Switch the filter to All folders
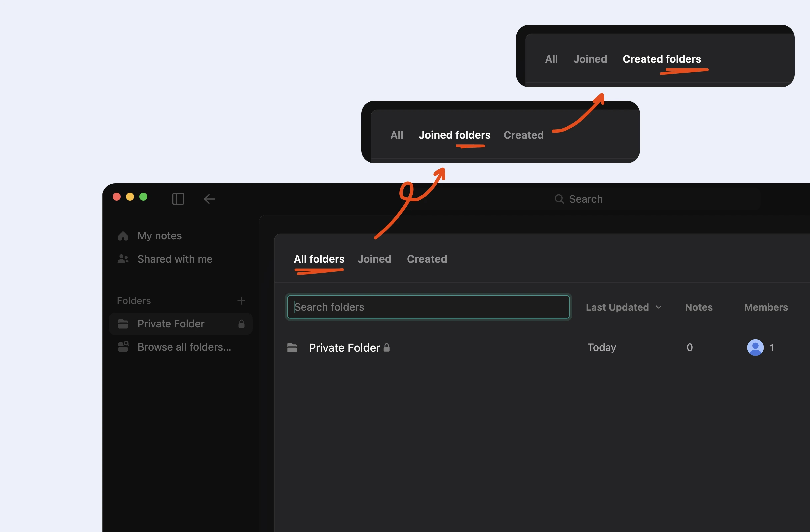Viewport: 810px width, 532px height. pos(319,259)
